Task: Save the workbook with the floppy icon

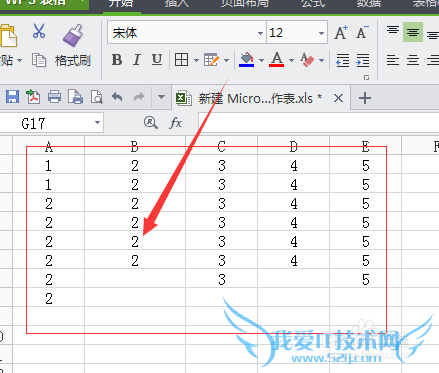Action: 12,97
